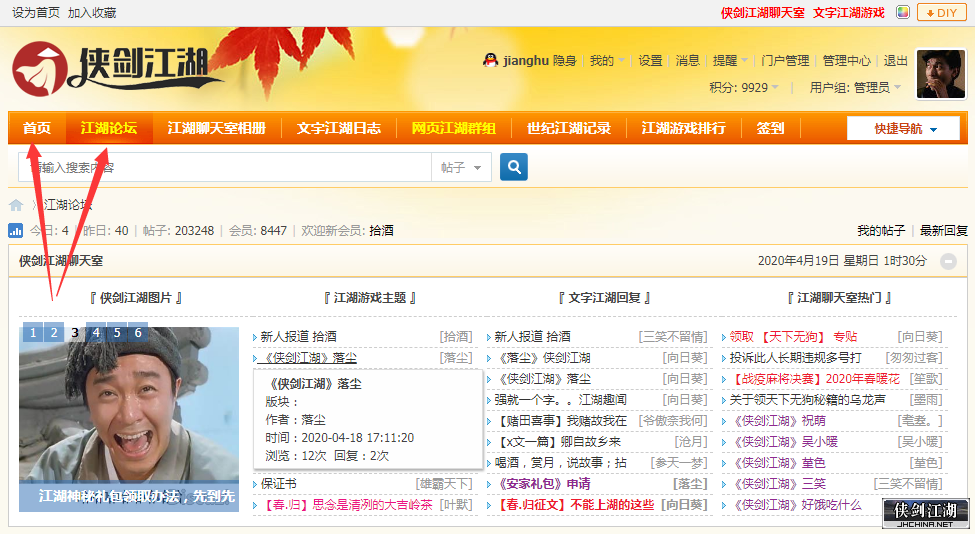
Task: Open the user avatar photo
Action: click(941, 74)
